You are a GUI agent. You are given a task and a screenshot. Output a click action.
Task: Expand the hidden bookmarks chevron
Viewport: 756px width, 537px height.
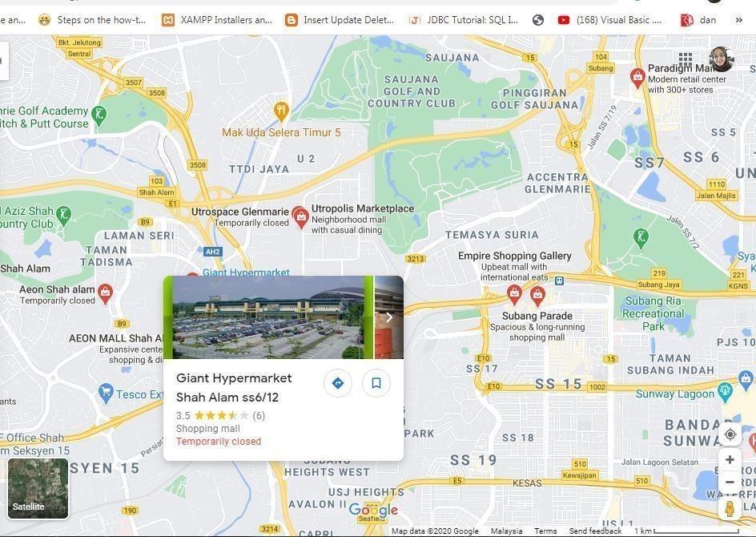738,20
